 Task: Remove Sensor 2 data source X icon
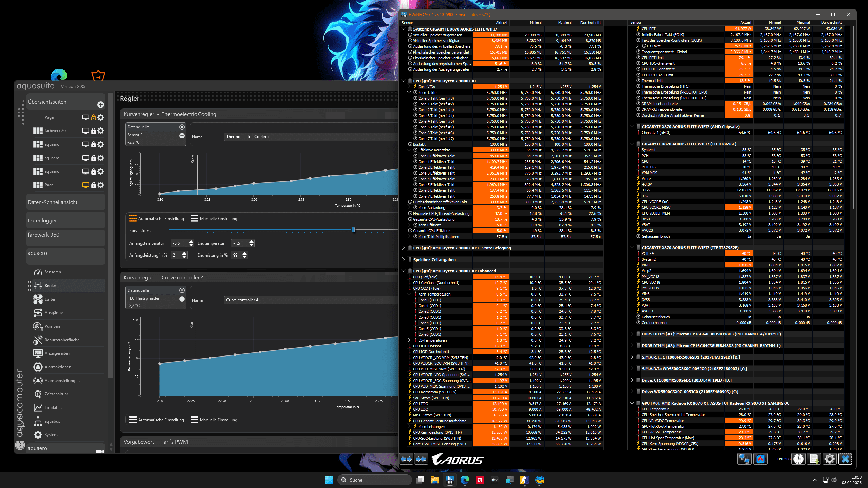tap(182, 127)
